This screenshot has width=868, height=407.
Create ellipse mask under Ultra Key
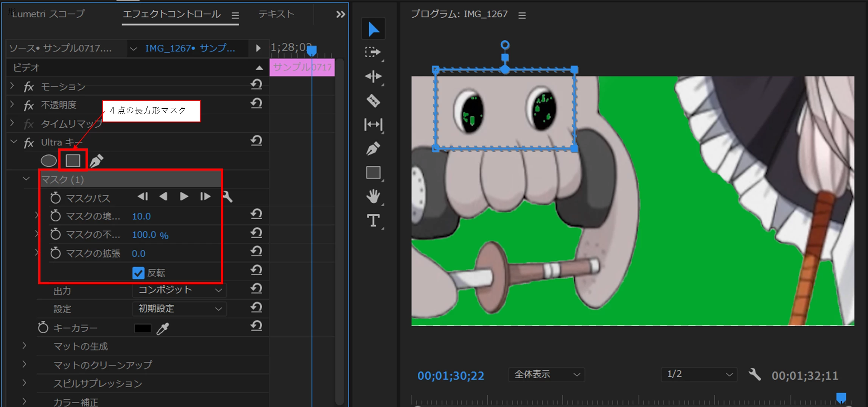tap(48, 161)
